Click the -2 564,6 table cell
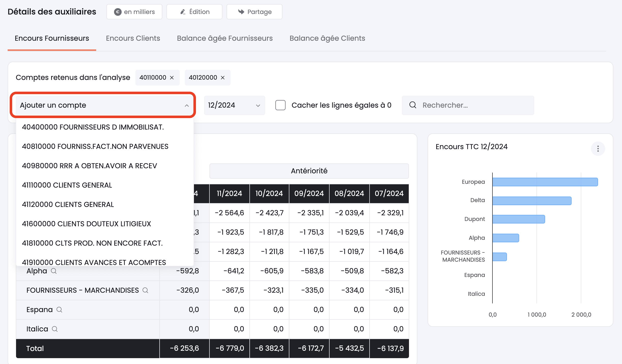 coord(229,213)
